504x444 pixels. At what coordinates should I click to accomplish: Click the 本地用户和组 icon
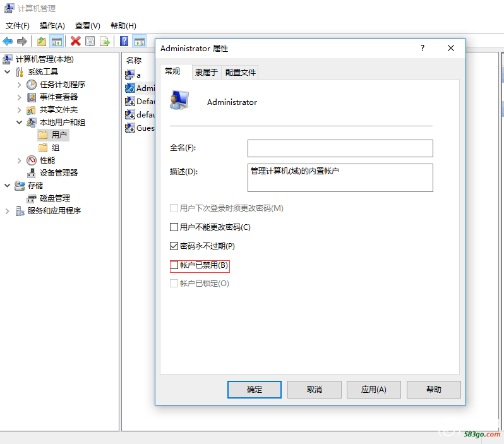pos(32,123)
